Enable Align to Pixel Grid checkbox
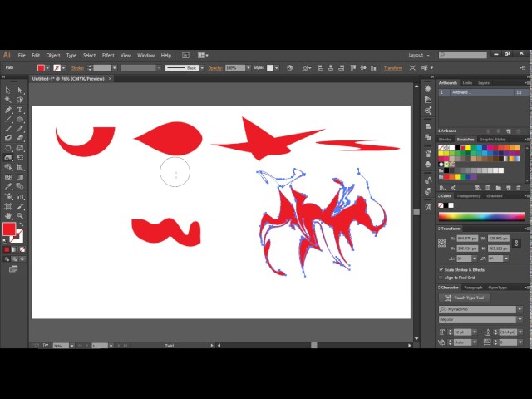This screenshot has height=399, width=532. pos(441,278)
